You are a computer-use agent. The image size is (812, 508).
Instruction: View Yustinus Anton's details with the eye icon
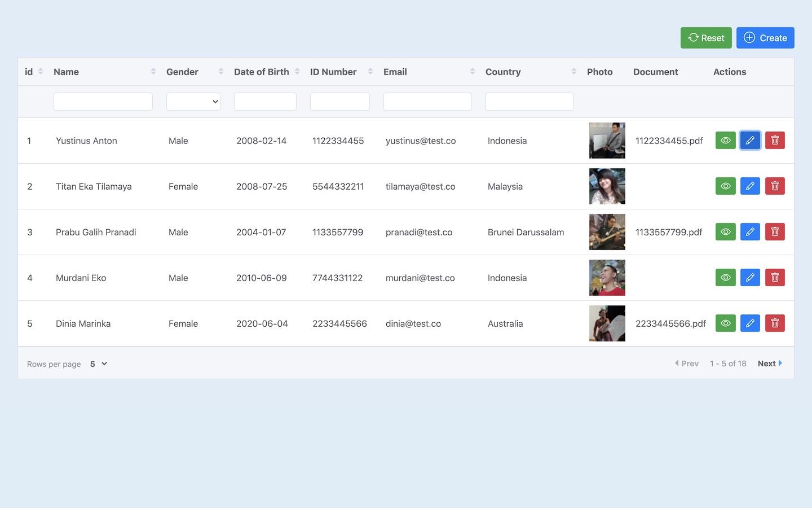[x=725, y=141]
